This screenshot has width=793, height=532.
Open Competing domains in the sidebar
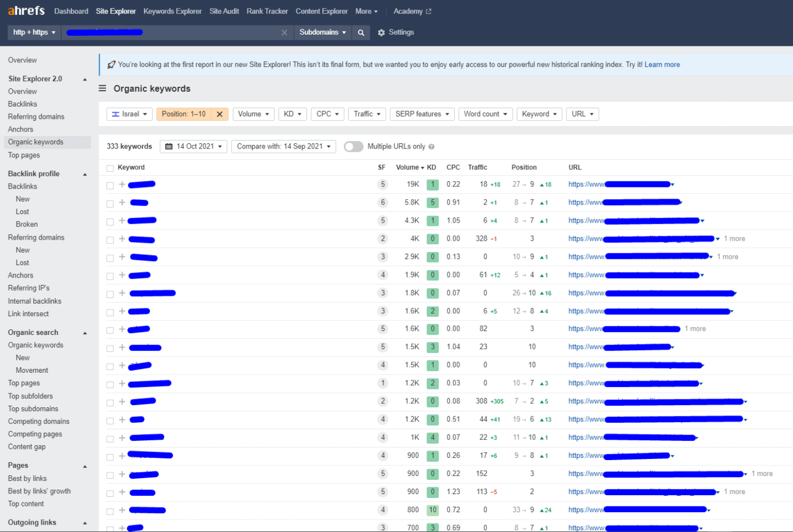click(39, 422)
